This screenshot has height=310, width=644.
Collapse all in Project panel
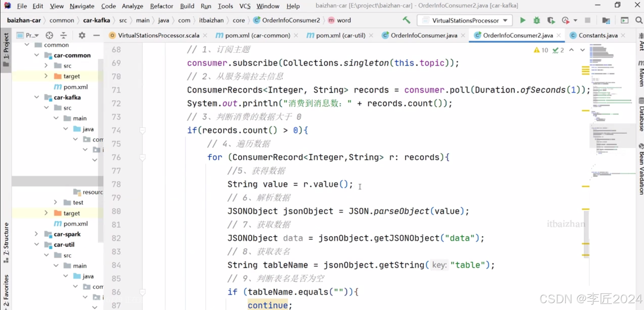[64, 35]
